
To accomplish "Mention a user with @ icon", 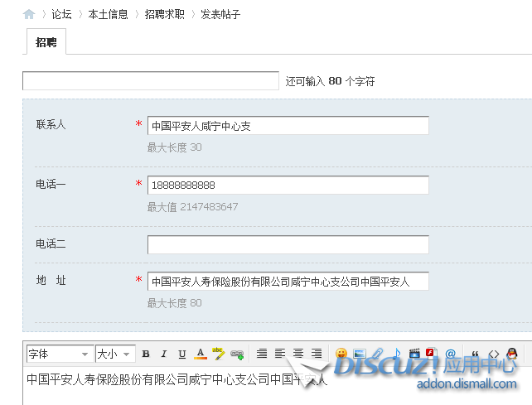I will pos(450,354).
